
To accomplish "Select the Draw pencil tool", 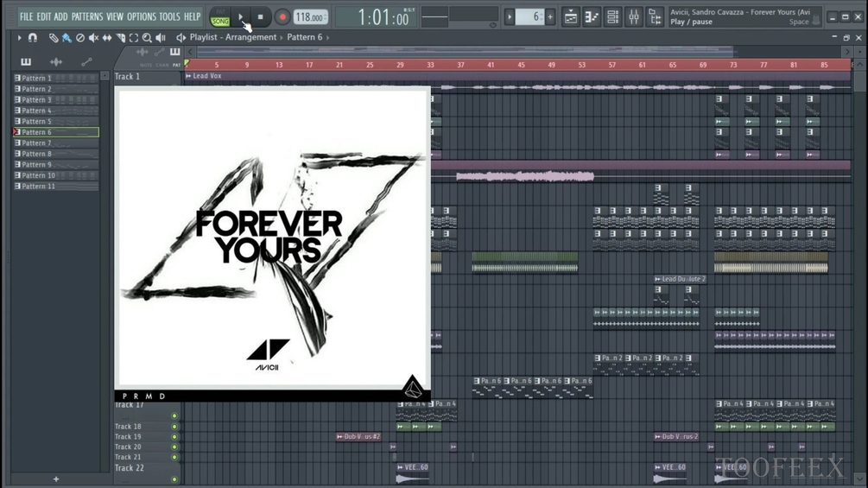I will (54, 38).
